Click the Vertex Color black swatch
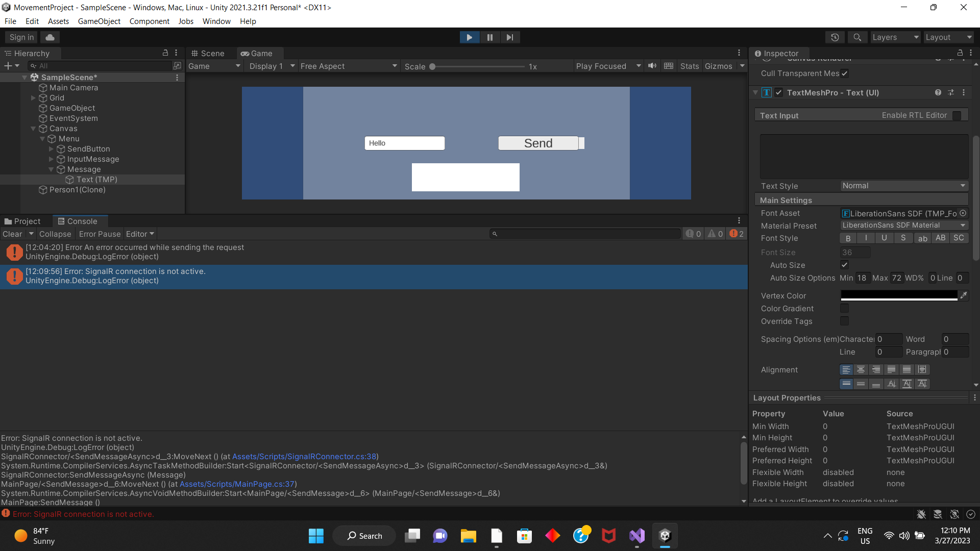980x551 pixels. 899,295
